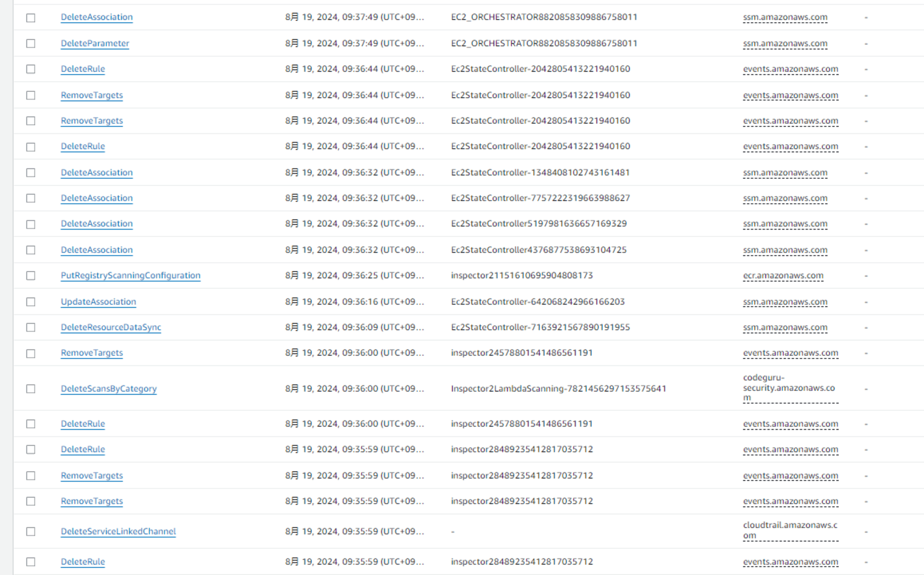Click timestamp in DeleteScansByCategory row
This screenshot has width=924, height=575.
[354, 388]
